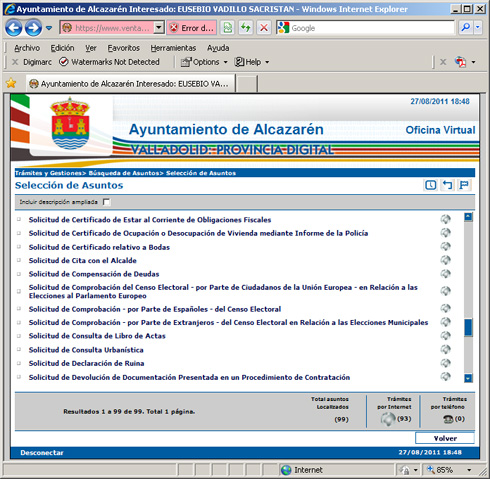Image resolution: width=490 pixels, height=479 pixels.
Task: Click the Favorites star icon
Action: coord(11,83)
